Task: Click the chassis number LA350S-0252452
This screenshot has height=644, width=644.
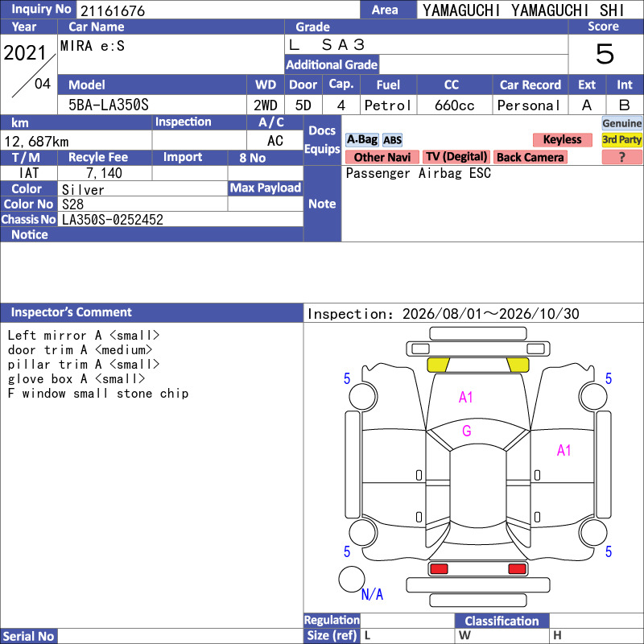Action: point(113,220)
